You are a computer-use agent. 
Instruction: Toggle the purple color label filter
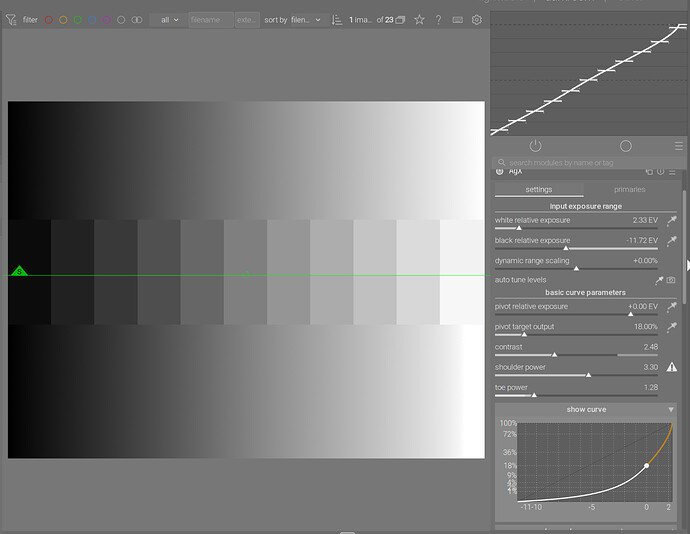[x=106, y=20]
